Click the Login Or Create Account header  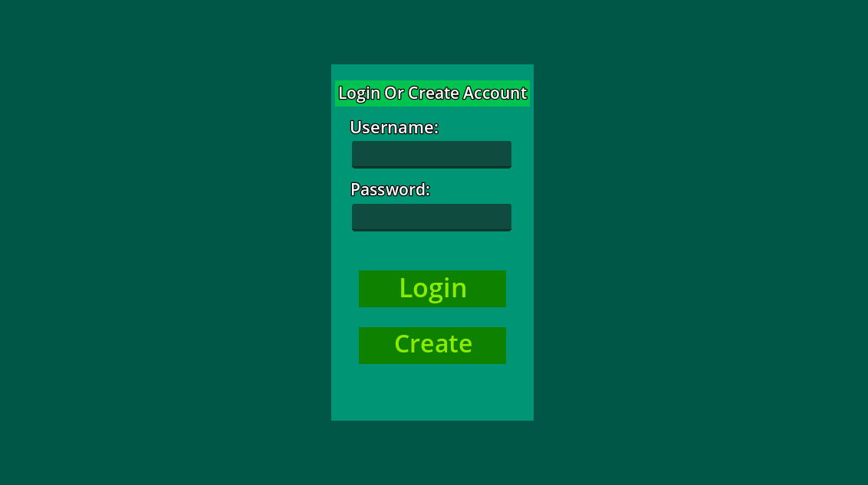click(x=432, y=93)
